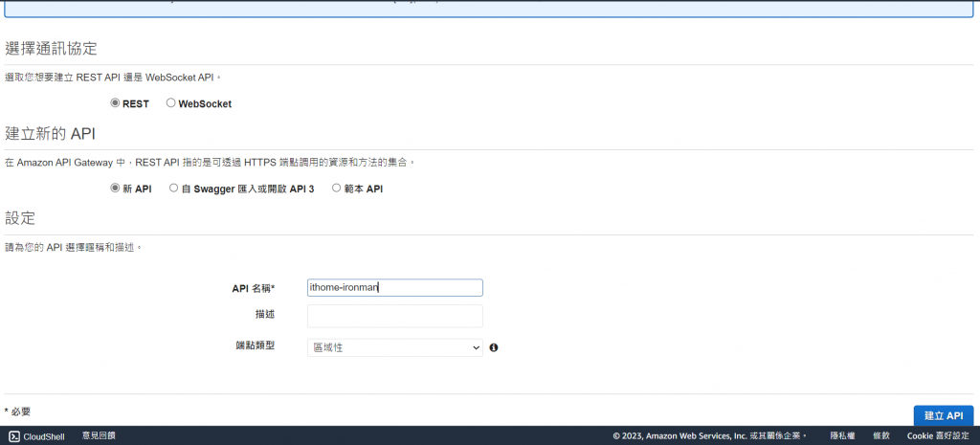Viewport: 980px width, 445px height.
Task: Choose the 新 API radio option
Action: click(115, 189)
